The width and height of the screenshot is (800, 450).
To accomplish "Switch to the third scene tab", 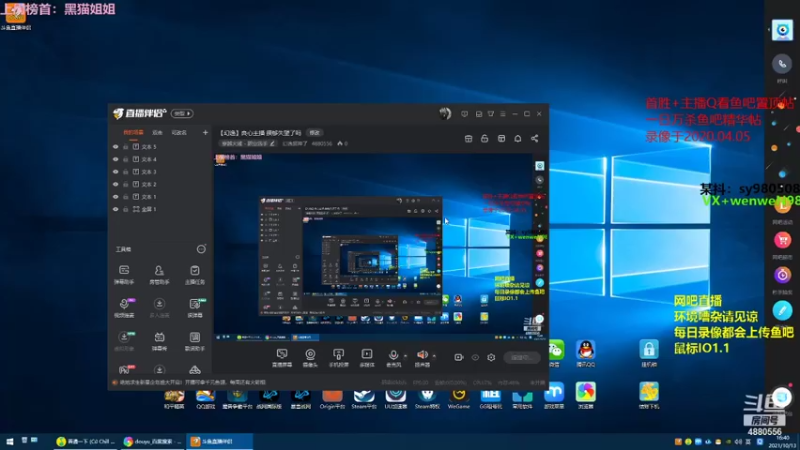I will 179,133.
